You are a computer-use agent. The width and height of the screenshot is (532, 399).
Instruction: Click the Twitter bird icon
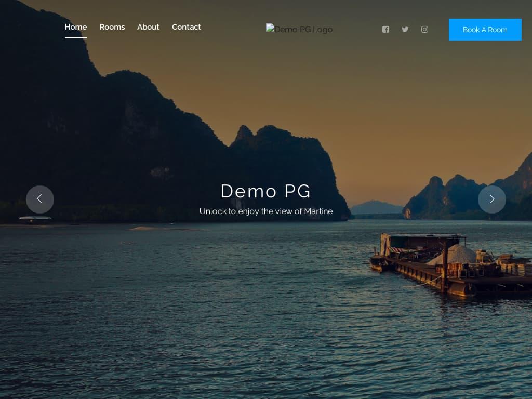pos(405,30)
